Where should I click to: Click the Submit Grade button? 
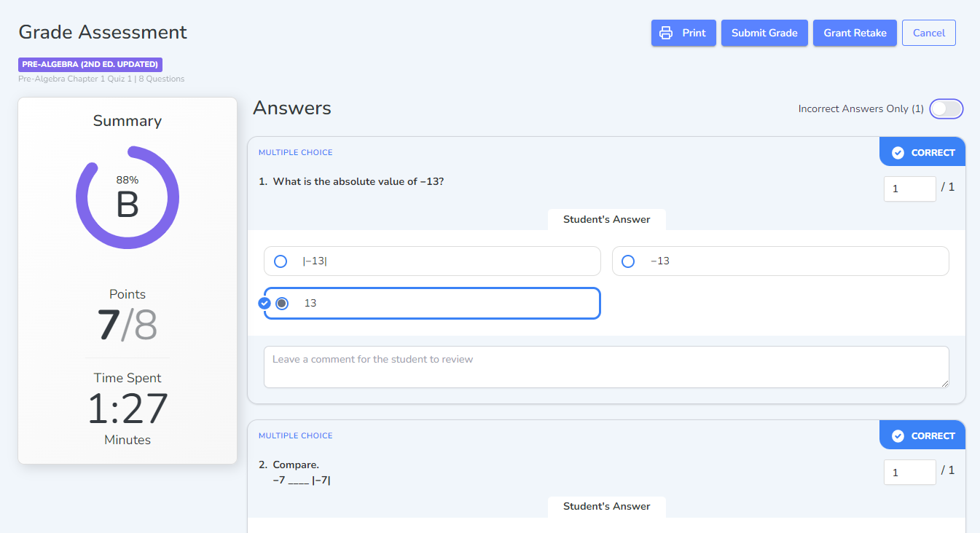[764, 33]
